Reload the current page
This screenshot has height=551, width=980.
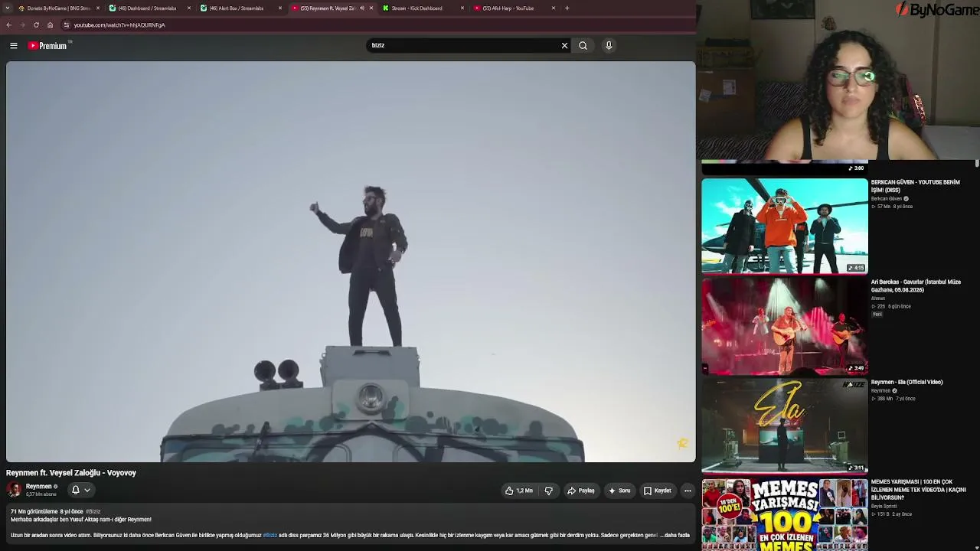click(x=36, y=25)
